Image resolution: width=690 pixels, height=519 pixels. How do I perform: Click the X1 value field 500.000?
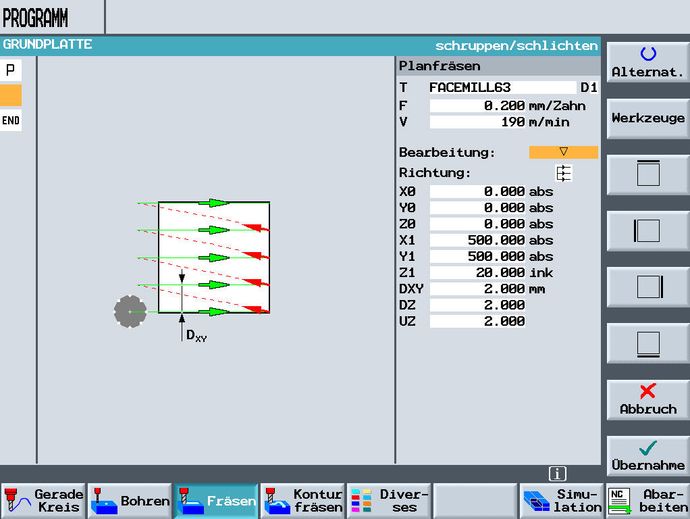tap(477, 240)
